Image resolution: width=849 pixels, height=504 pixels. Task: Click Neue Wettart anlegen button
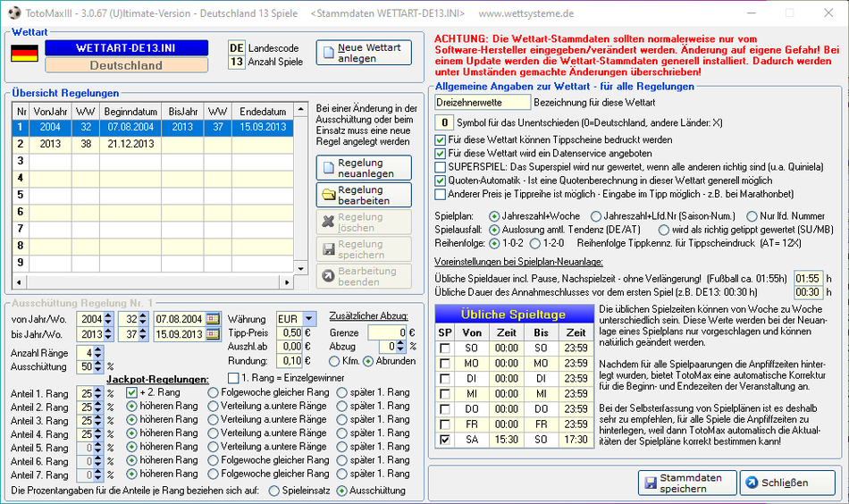tap(364, 53)
